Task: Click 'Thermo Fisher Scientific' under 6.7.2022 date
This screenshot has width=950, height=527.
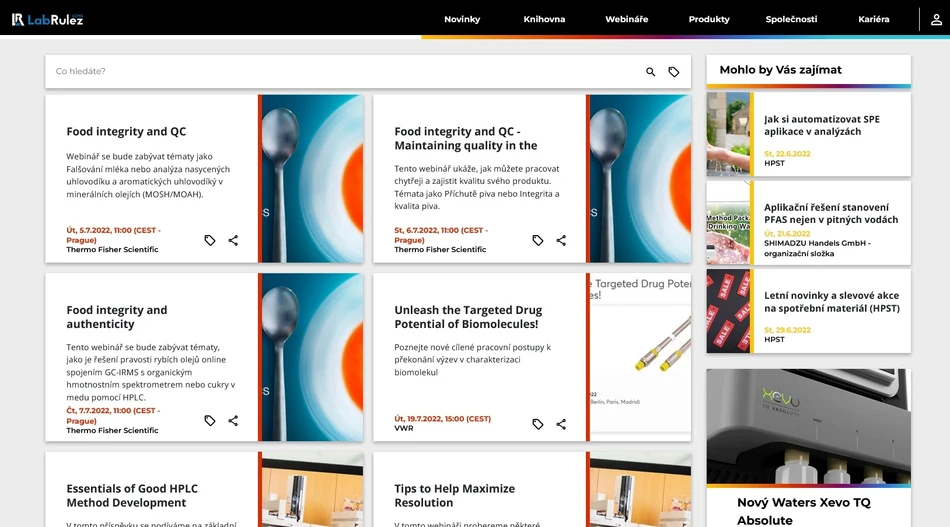Action: click(x=440, y=250)
